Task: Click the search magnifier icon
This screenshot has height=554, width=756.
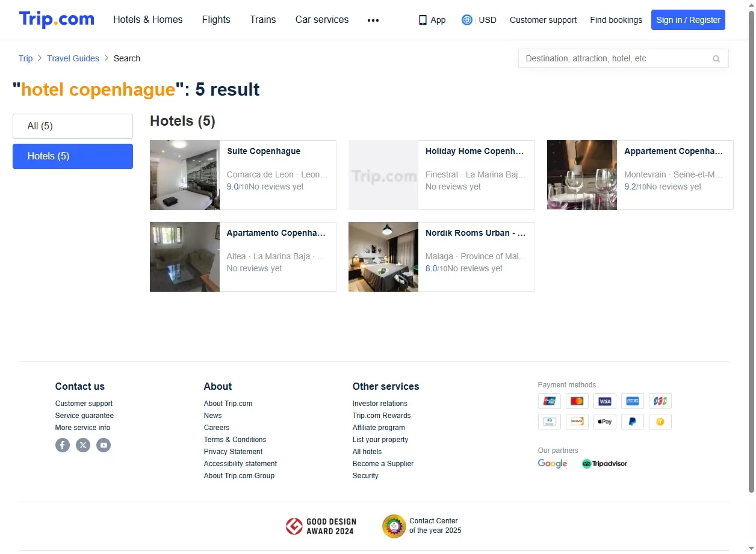Action: click(716, 58)
